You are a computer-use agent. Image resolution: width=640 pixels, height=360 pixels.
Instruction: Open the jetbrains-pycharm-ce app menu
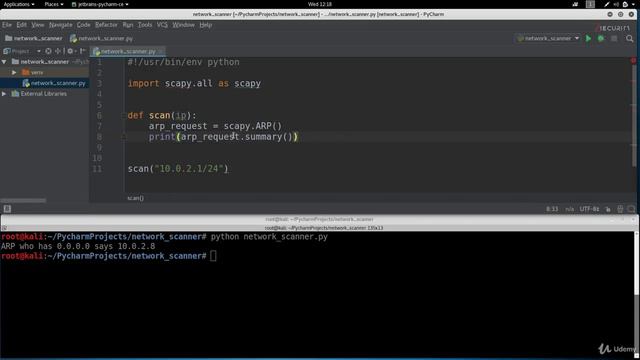pos(100,4)
